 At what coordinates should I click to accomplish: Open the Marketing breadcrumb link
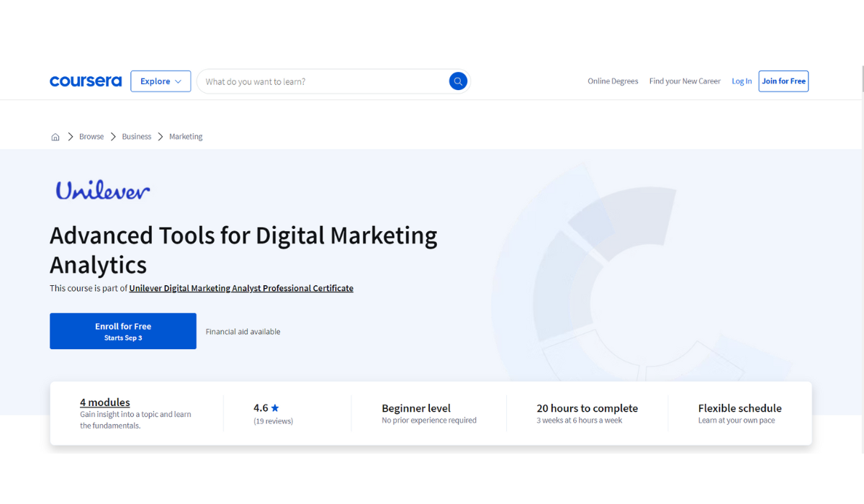pyautogui.click(x=186, y=137)
